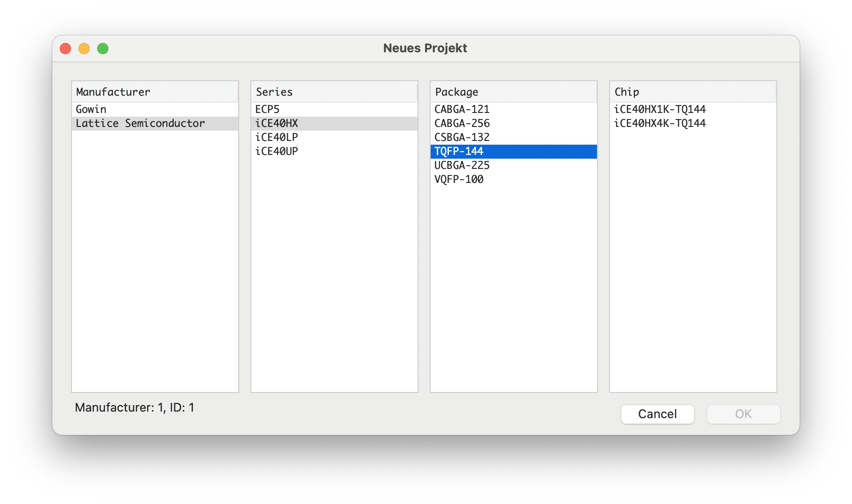Pick the iCE40UP series

(x=334, y=151)
